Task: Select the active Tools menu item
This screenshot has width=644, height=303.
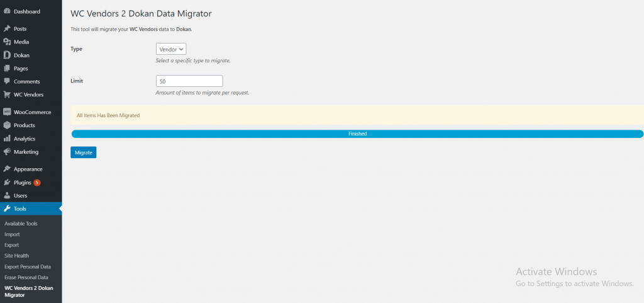Action: (31, 209)
